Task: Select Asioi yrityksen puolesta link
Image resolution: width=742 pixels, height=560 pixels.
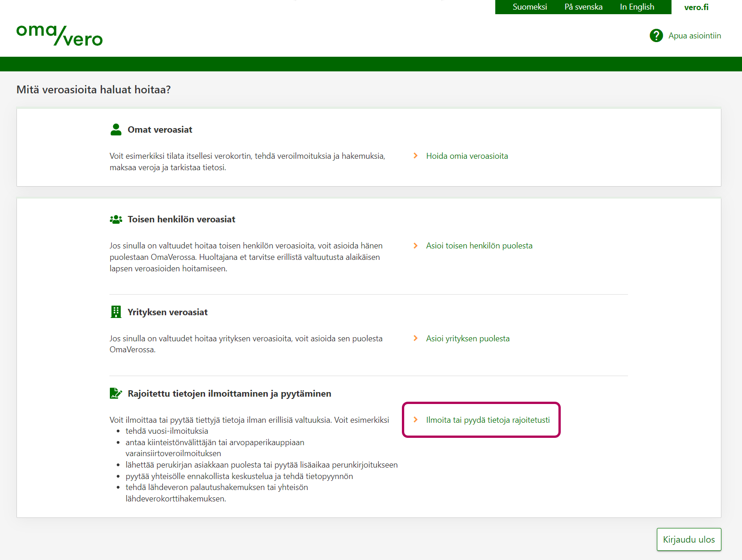Action: 467,339
